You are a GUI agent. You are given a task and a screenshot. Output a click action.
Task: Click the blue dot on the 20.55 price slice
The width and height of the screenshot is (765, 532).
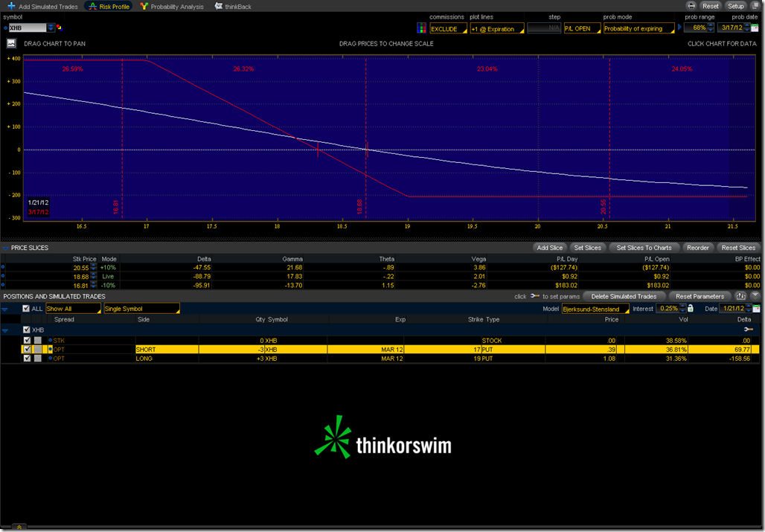click(3, 267)
